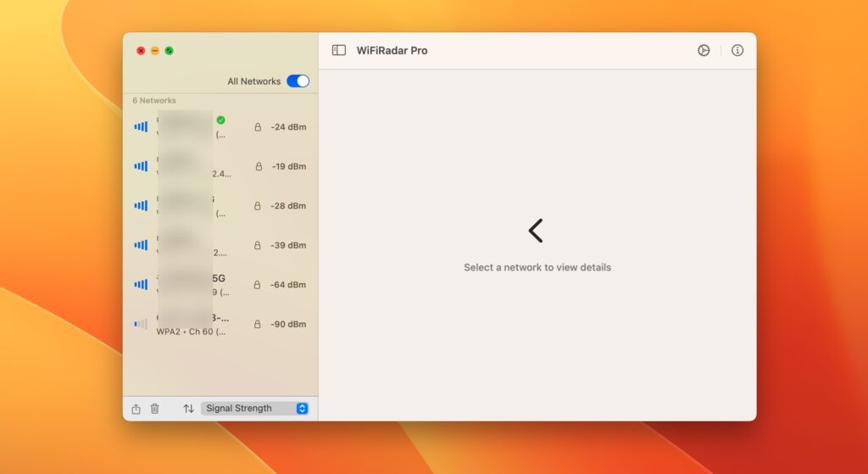Open the Signal Strength sort dropdown
Screen dimensions: 868x474
(254, 409)
